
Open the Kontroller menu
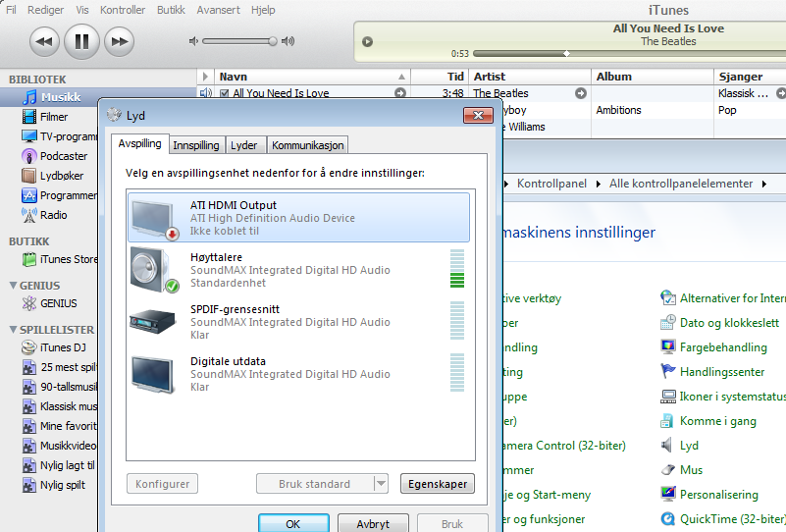point(123,10)
